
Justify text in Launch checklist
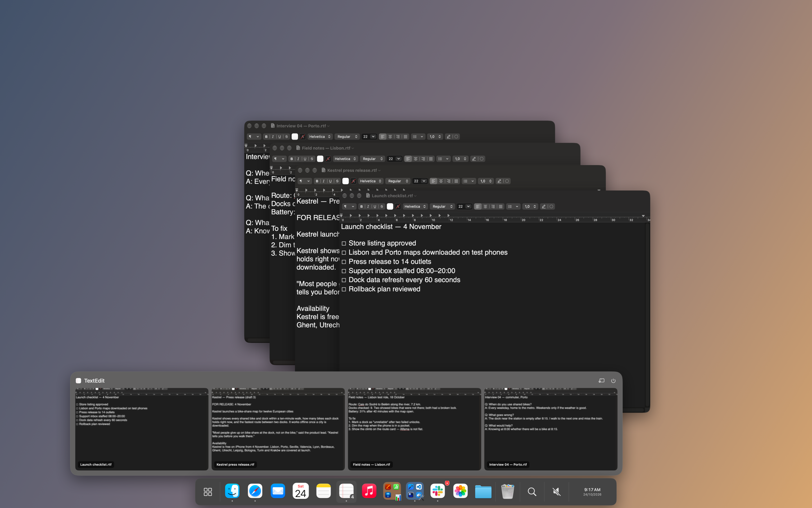pos(501,206)
